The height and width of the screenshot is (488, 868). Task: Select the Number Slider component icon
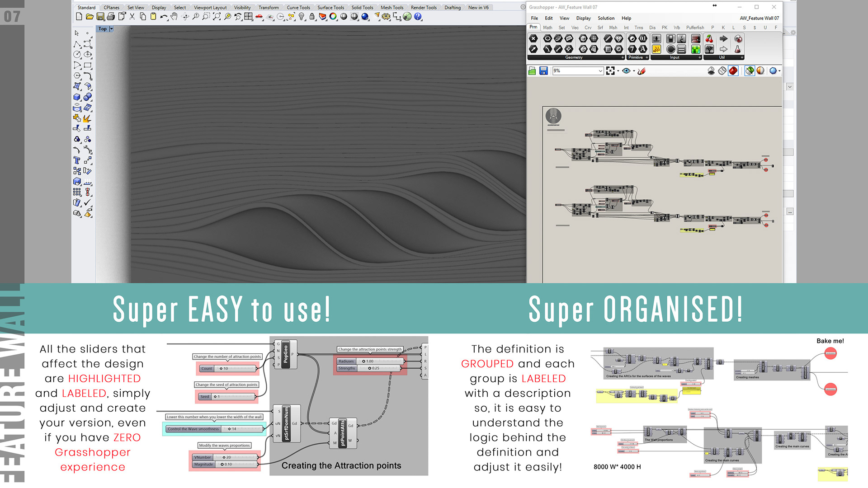tap(656, 39)
